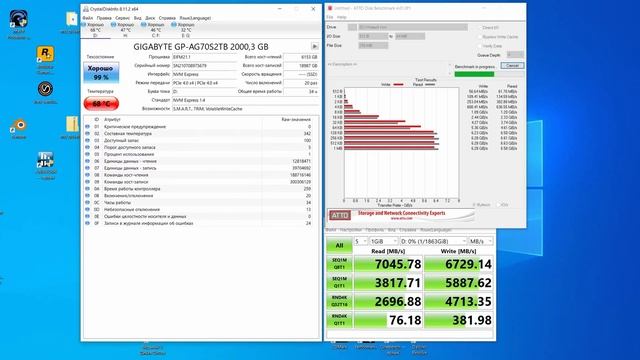This screenshot has width=640, height=360.
Task: Open the Правка menu in CrystalDiskInfo
Action: pyautogui.click(x=104, y=18)
